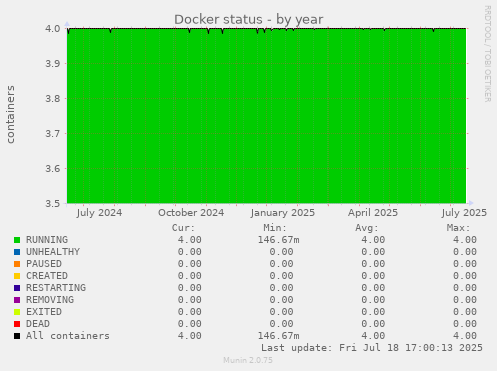Click the 3.6 y-axis tick label
The image size is (497, 371).
pyautogui.click(x=53, y=168)
